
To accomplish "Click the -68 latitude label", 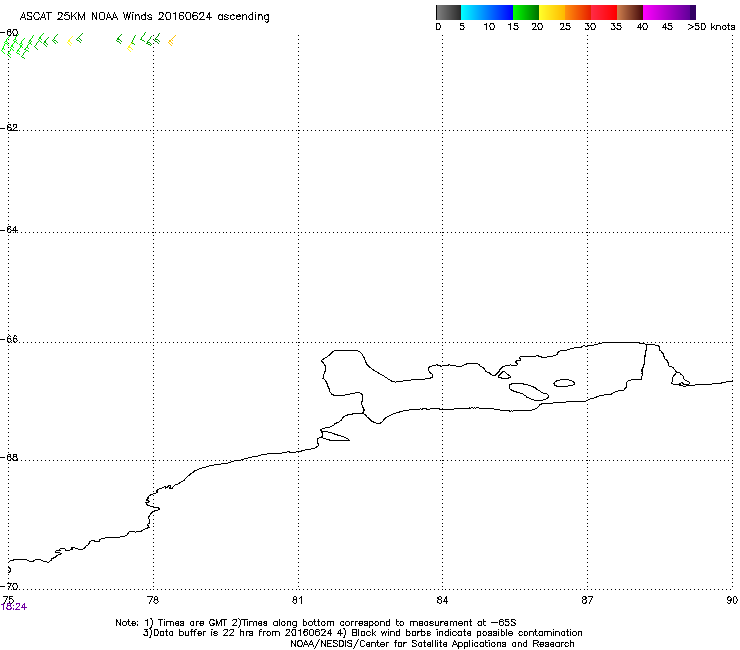I will point(9,458).
